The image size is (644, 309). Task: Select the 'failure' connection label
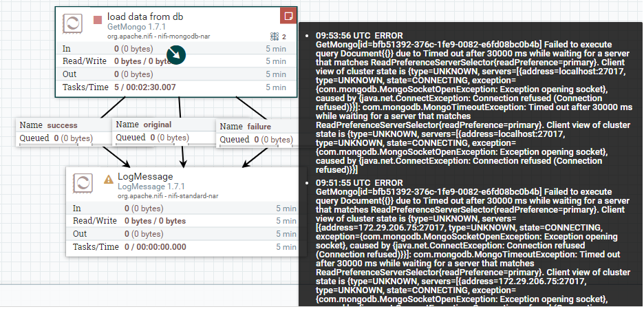(259, 127)
